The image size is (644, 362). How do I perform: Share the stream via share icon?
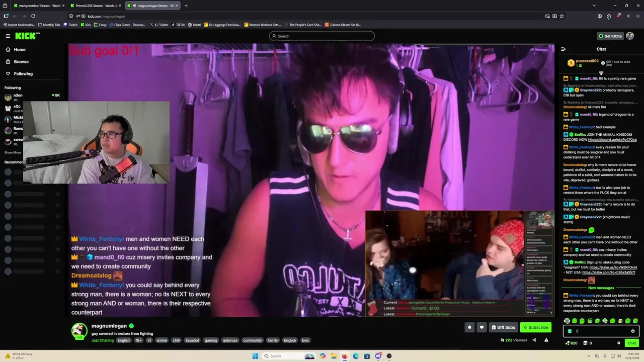pos(534,340)
